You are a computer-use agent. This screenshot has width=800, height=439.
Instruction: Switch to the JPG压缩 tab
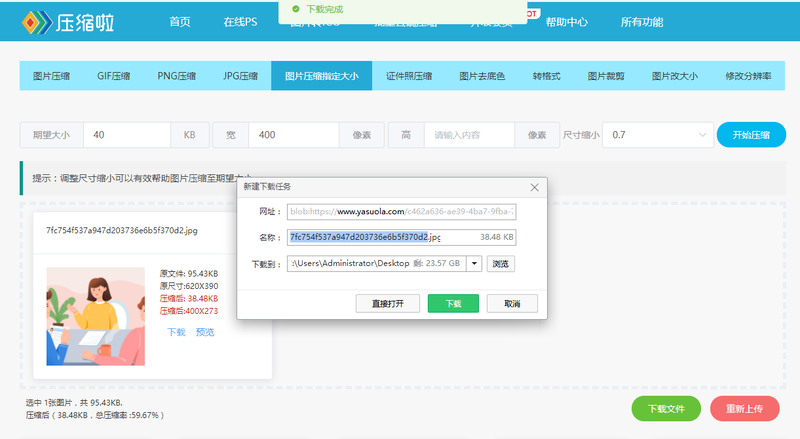240,76
